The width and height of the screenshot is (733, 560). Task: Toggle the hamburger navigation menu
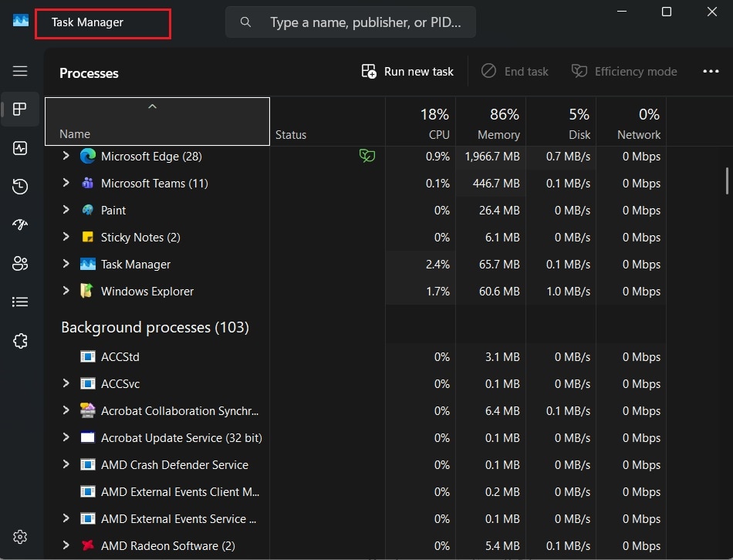click(x=20, y=71)
